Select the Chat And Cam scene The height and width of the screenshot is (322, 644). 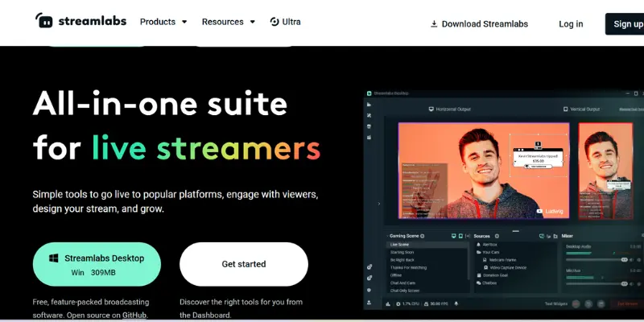click(402, 283)
